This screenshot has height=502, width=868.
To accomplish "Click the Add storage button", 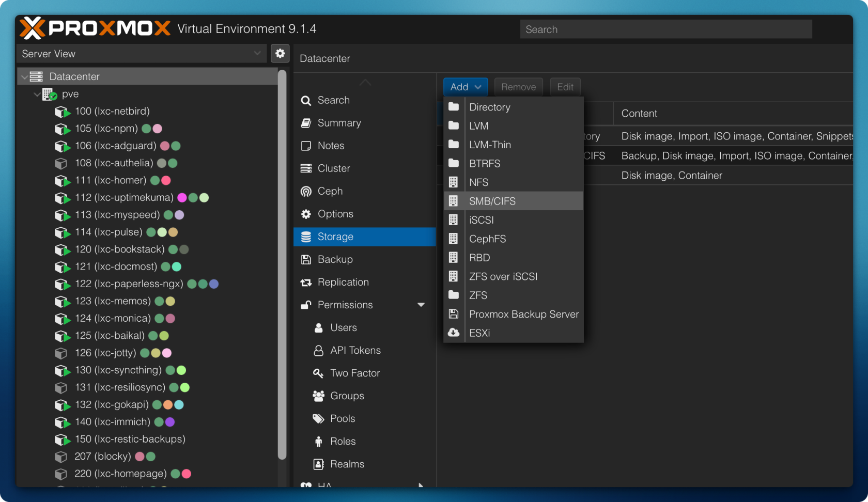I will pyautogui.click(x=465, y=87).
